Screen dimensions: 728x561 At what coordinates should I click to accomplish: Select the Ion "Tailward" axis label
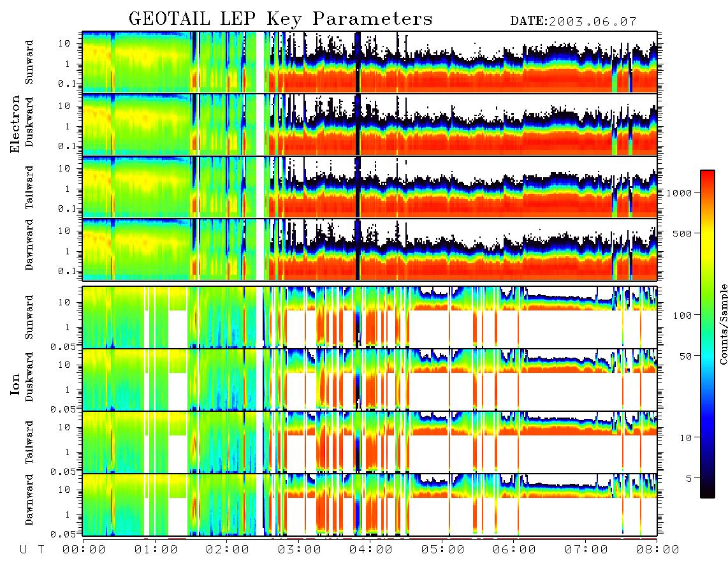29,442
